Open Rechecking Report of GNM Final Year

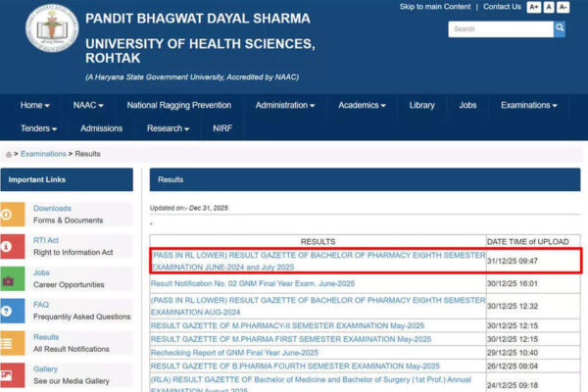(x=234, y=353)
